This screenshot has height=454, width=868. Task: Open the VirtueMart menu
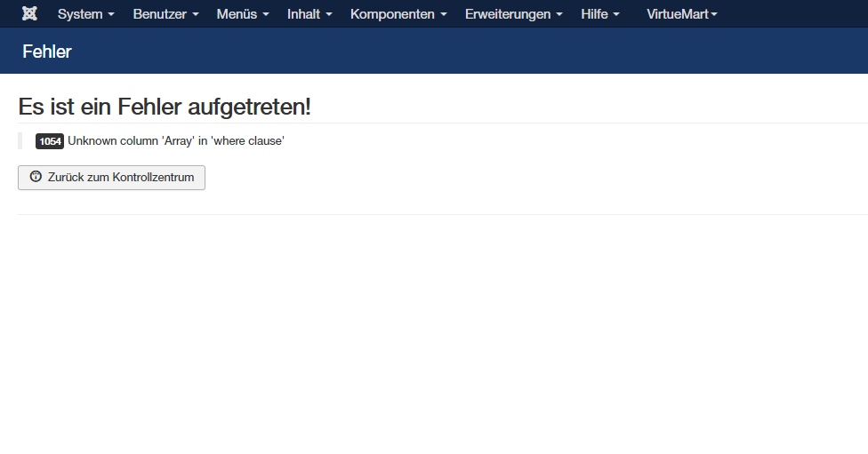pos(681,14)
